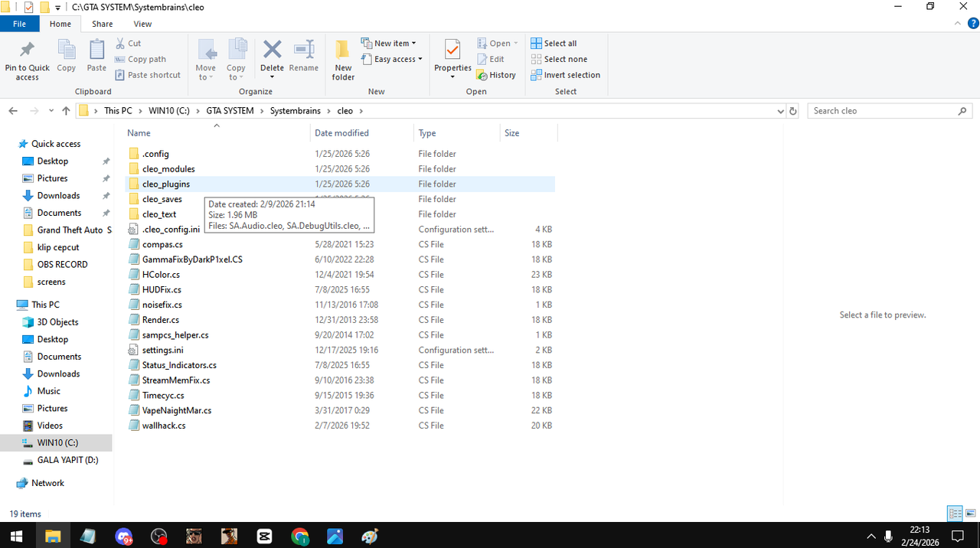Click the Delete red X icon
The width and height of the screenshot is (980, 548).
coord(272,51)
